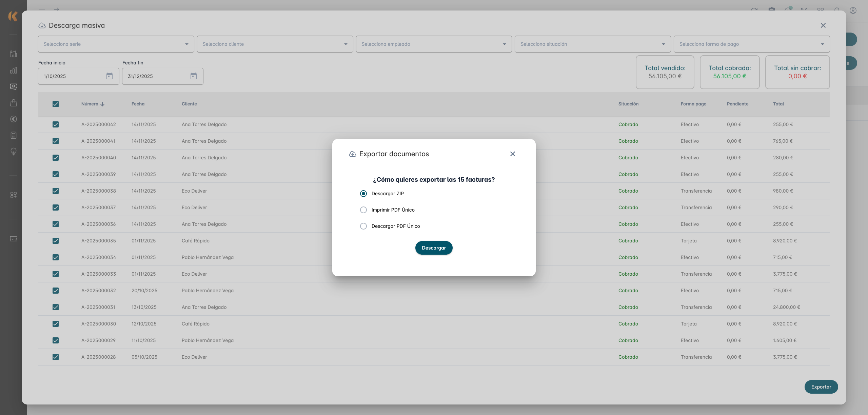The height and width of the screenshot is (415, 868).
Task: Select Descargar PDF Único option
Action: [x=363, y=226]
